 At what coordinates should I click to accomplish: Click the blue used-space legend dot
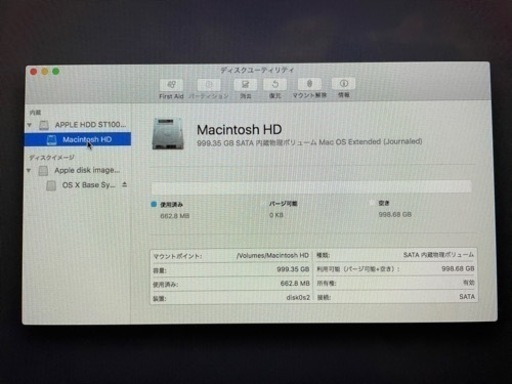[154, 204]
